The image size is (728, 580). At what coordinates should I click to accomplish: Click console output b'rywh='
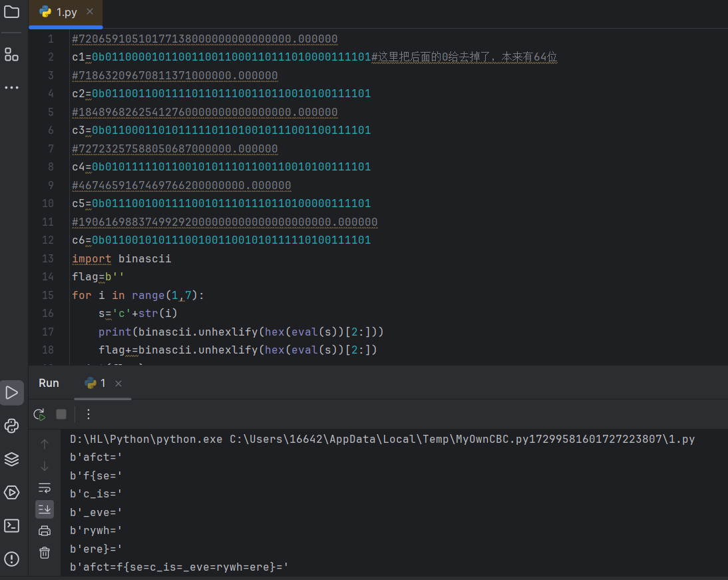click(96, 530)
